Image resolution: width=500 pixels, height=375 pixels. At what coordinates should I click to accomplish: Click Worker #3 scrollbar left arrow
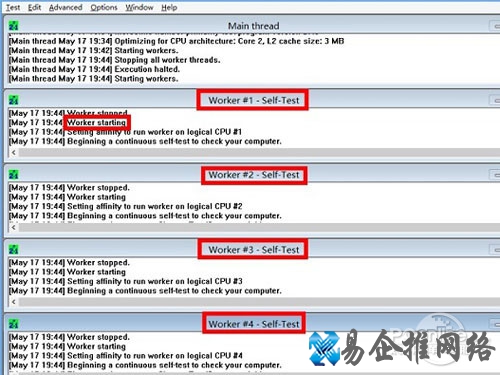click(14, 302)
